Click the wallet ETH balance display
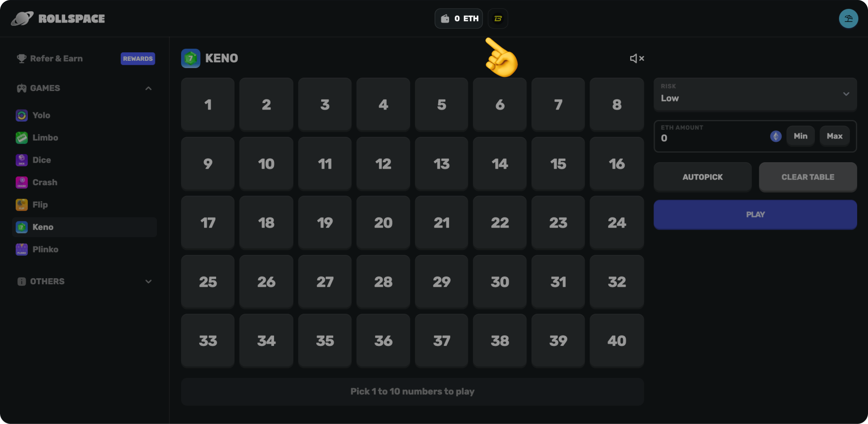 point(459,18)
